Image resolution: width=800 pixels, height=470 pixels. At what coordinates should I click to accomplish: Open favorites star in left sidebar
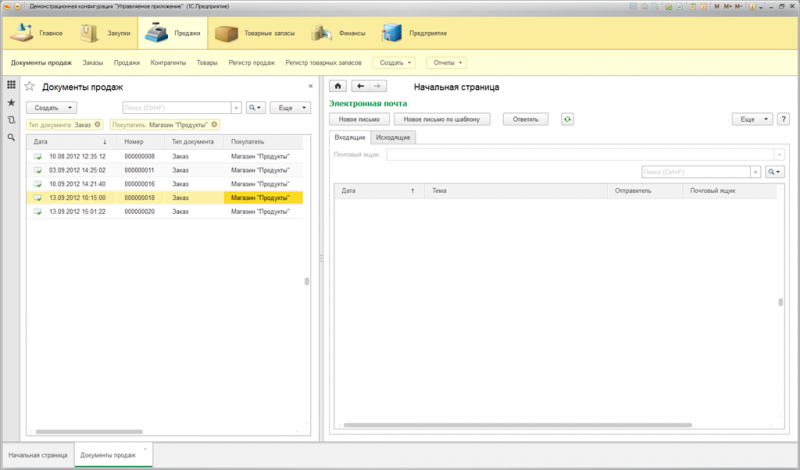tap(11, 103)
